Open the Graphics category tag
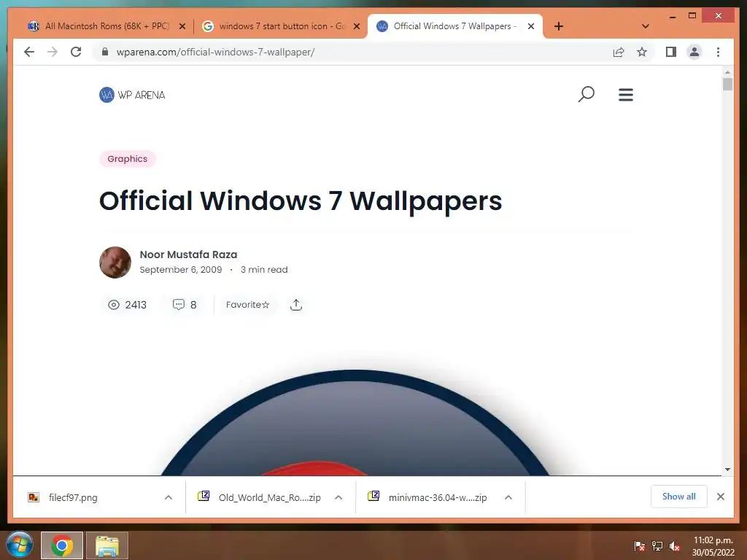 click(127, 158)
